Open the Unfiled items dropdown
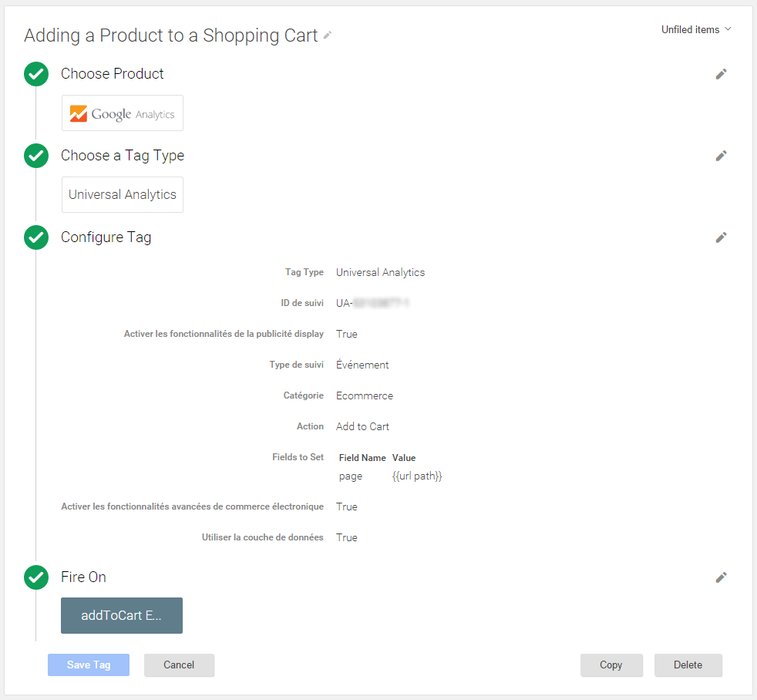 click(x=696, y=29)
